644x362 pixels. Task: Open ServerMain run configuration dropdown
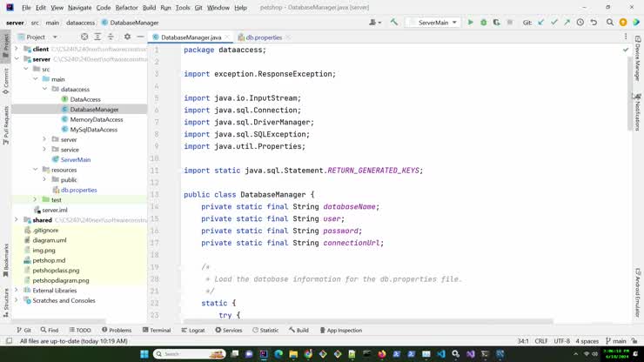point(432,23)
